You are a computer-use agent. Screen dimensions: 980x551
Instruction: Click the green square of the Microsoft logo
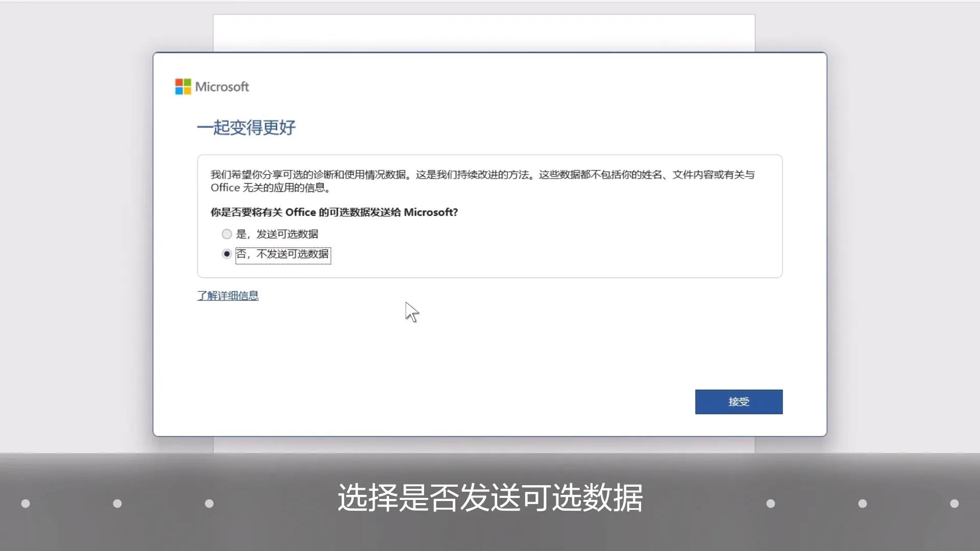[187, 83]
